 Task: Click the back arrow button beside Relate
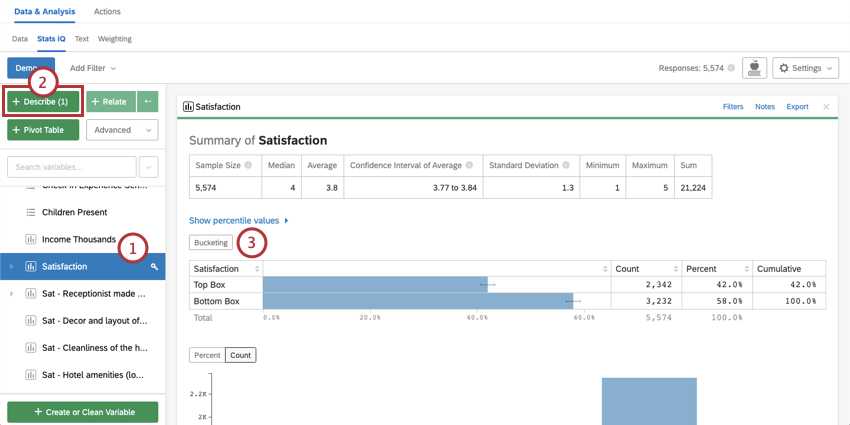(x=147, y=101)
